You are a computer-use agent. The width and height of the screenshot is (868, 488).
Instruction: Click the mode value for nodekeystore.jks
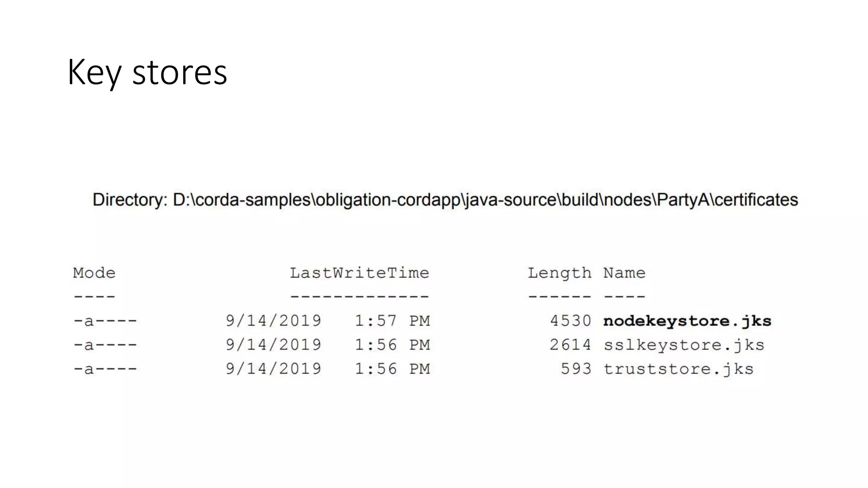click(105, 321)
